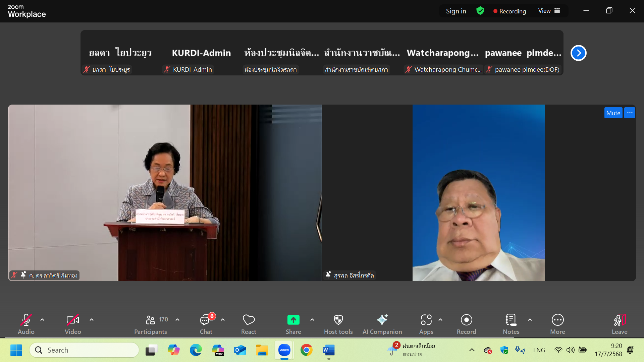
Task: Open the More options menu in toolbar
Action: click(x=557, y=324)
